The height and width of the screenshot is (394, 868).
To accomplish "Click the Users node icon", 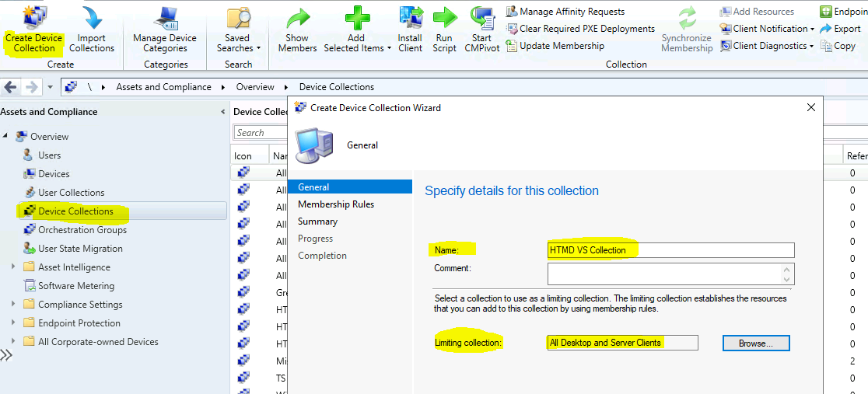I will coord(30,155).
